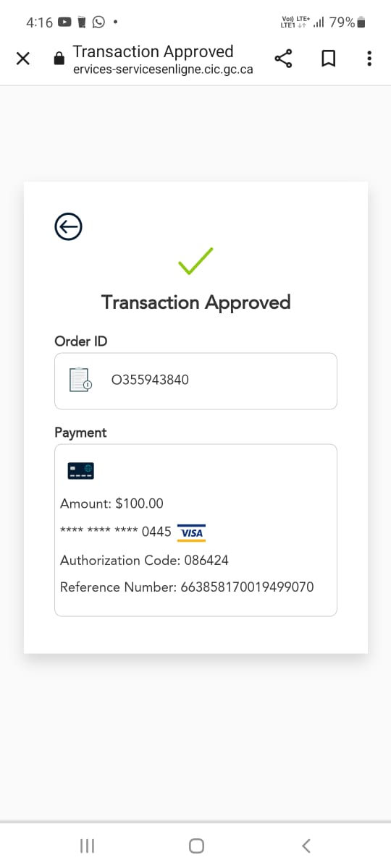Open the three-dot overflow menu

tap(369, 59)
